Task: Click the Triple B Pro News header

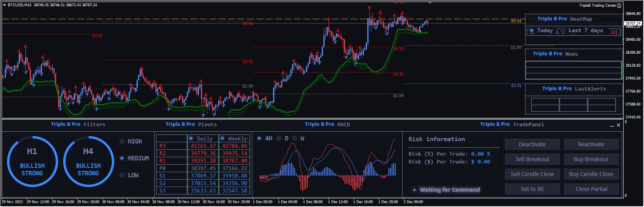Action: tap(555, 54)
